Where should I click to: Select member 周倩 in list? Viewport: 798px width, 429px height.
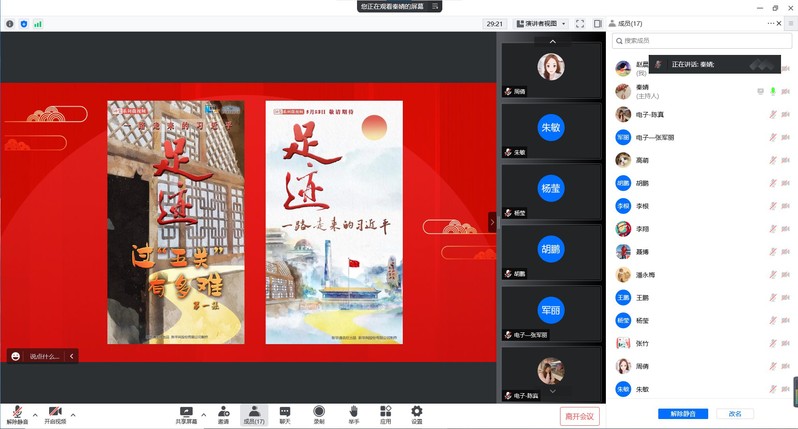(x=702, y=366)
